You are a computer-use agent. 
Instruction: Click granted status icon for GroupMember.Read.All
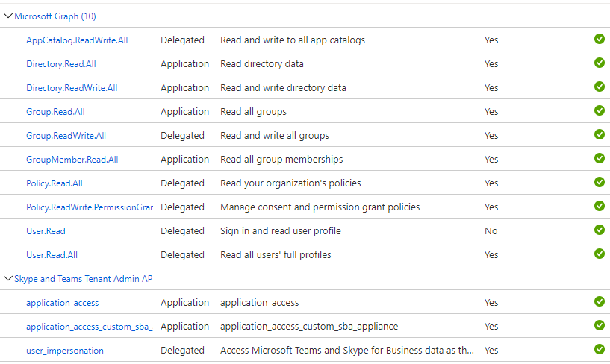coord(600,158)
